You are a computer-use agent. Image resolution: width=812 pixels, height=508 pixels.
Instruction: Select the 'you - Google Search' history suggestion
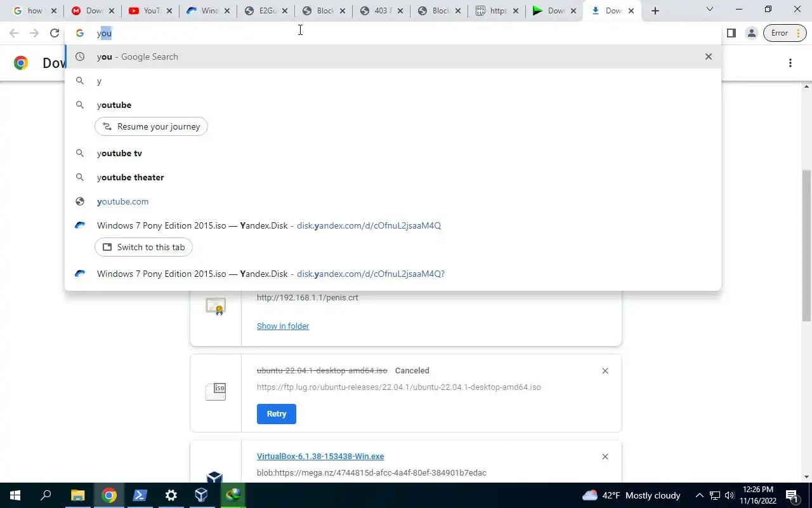(393, 57)
